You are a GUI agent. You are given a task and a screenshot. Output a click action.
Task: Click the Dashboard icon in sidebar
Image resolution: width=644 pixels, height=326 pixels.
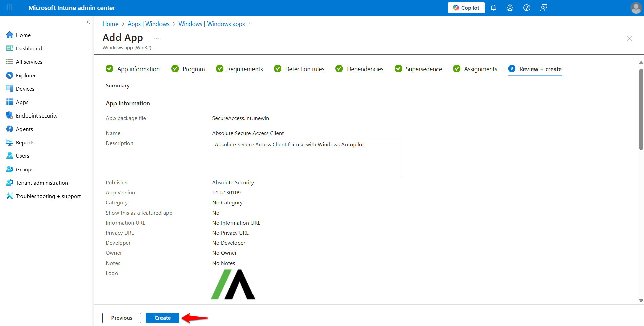click(x=10, y=48)
